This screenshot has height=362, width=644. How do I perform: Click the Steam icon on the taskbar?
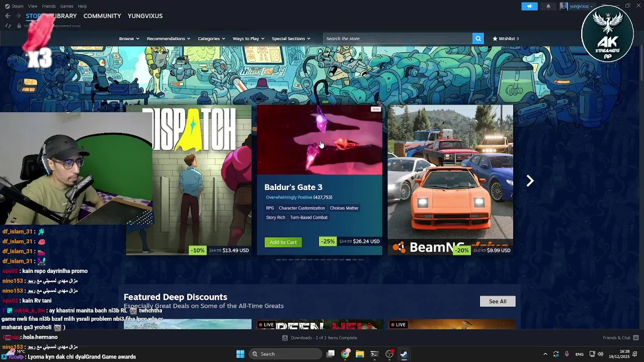(x=404, y=354)
